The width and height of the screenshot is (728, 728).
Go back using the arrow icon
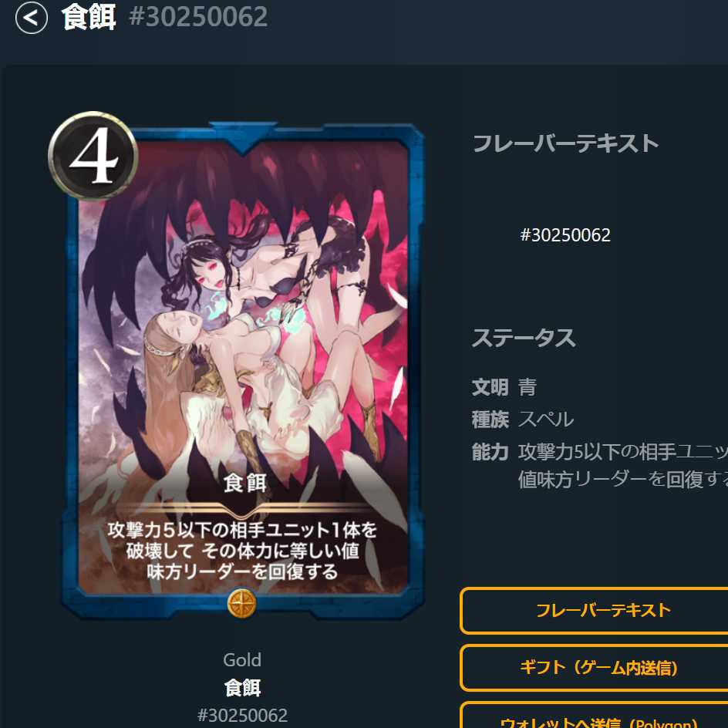click(x=31, y=18)
